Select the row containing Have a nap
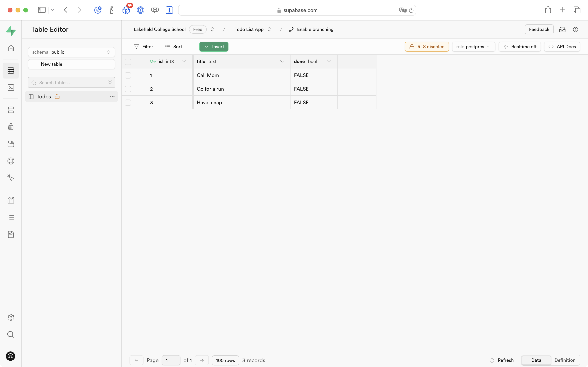 128,102
